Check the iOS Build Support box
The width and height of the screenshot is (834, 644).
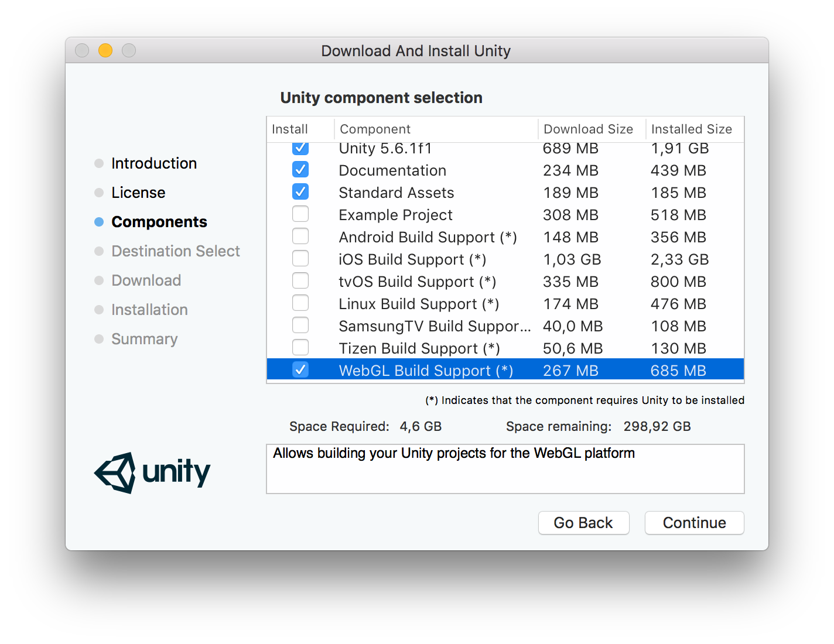click(300, 259)
